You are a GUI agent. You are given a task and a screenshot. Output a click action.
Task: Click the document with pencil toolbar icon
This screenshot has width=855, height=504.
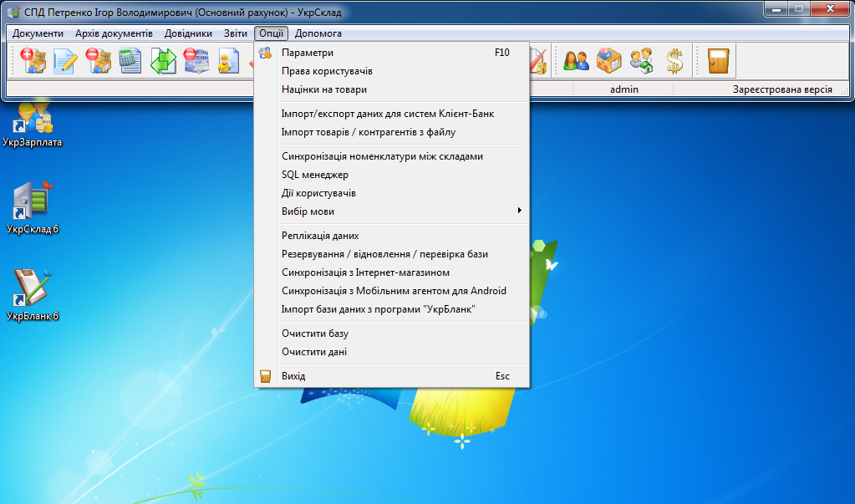tap(65, 61)
